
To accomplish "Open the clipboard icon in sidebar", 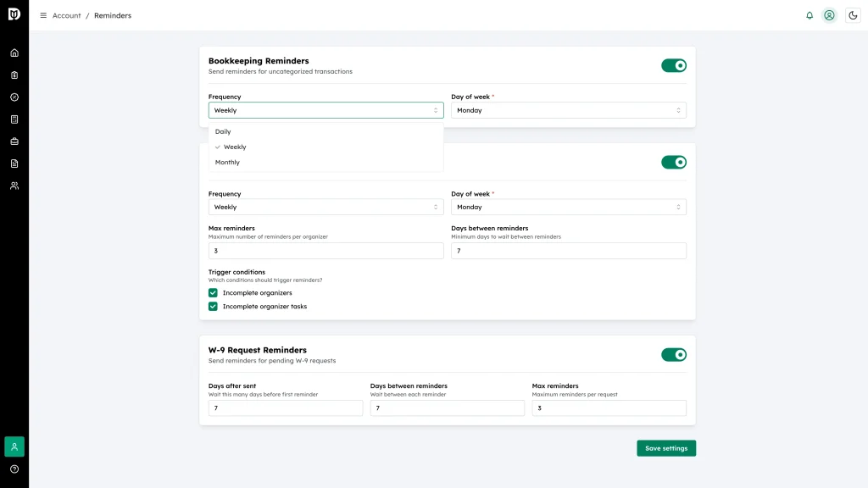I will [14, 75].
